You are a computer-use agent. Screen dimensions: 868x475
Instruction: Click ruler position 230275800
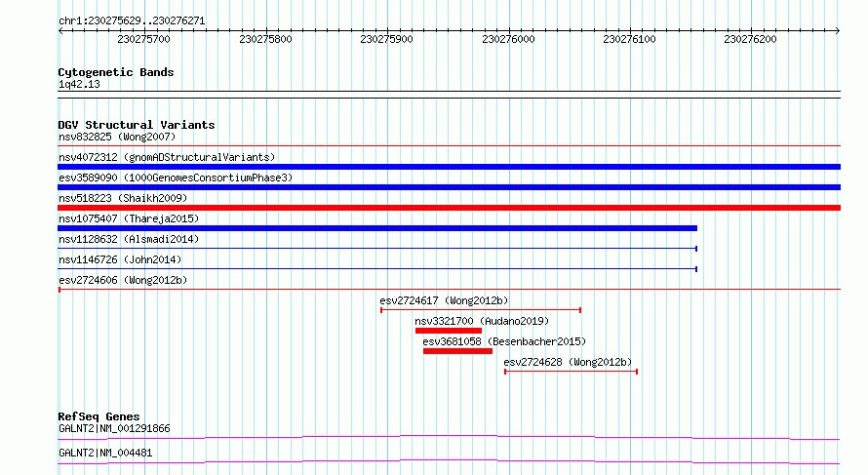[265, 39]
